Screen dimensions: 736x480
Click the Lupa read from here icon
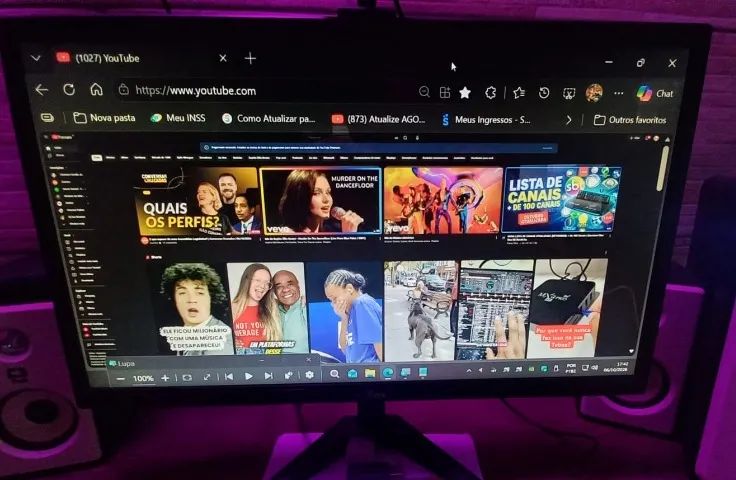click(x=288, y=375)
